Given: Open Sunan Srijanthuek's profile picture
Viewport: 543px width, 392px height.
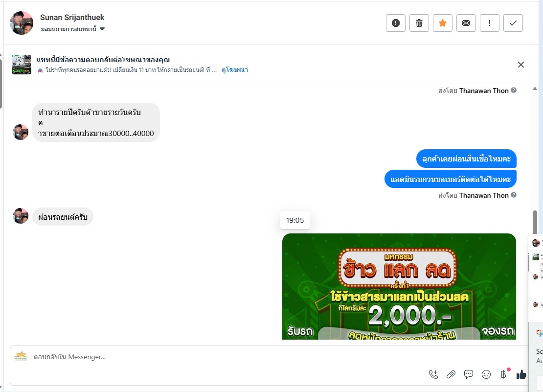Looking at the screenshot, I should (22, 23).
